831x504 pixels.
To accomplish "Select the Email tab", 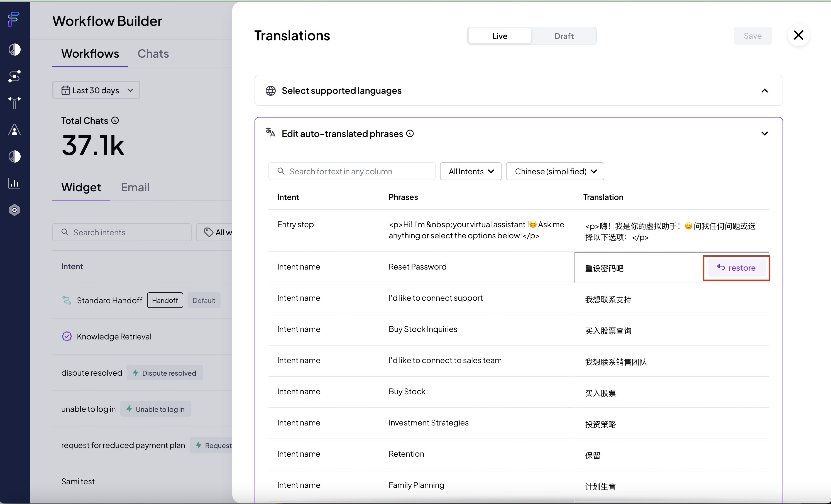I will (135, 187).
